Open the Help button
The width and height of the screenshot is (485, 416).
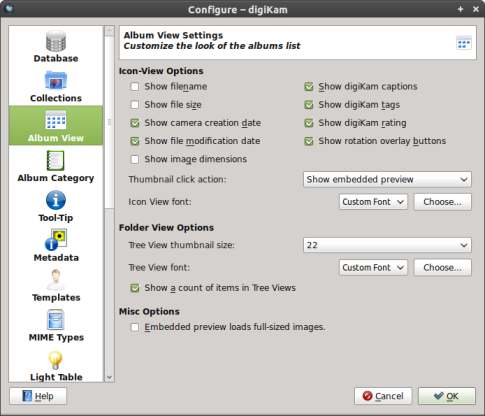(x=38, y=396)
